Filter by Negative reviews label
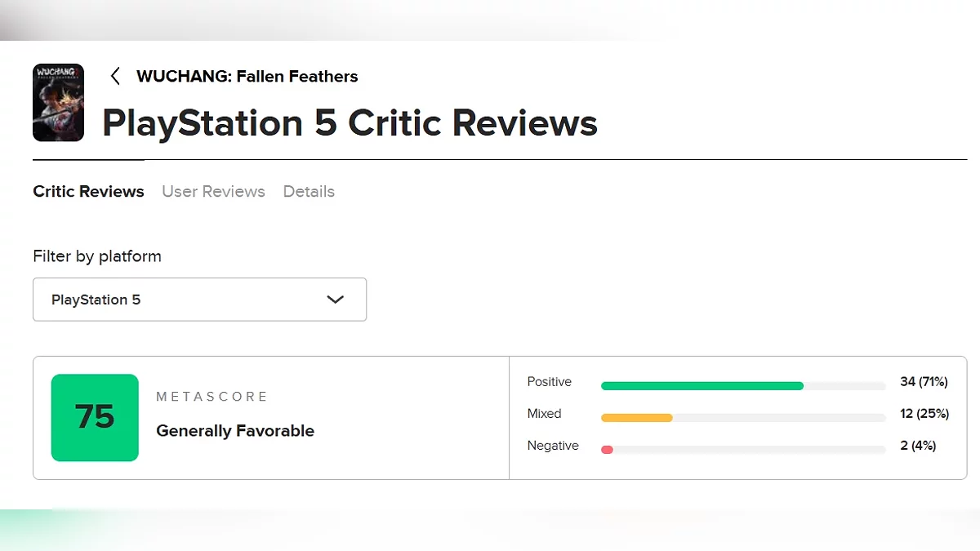The width and height of the screenshot is (980, 551). click(x=553, y=446)
